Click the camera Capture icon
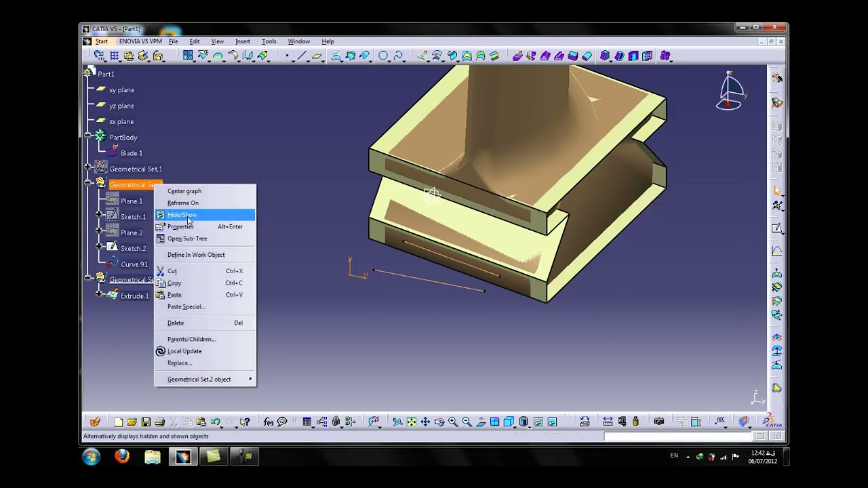 [659, 422]
